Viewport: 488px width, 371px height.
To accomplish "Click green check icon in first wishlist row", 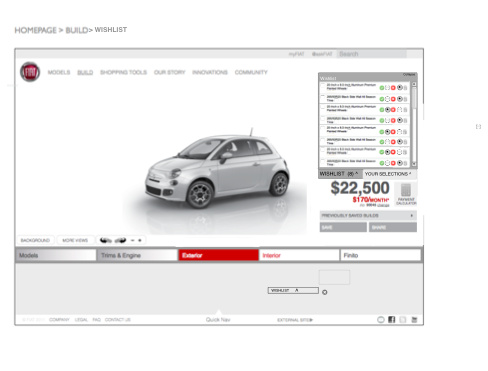I will pyautogui.click(x=382, y=88).
